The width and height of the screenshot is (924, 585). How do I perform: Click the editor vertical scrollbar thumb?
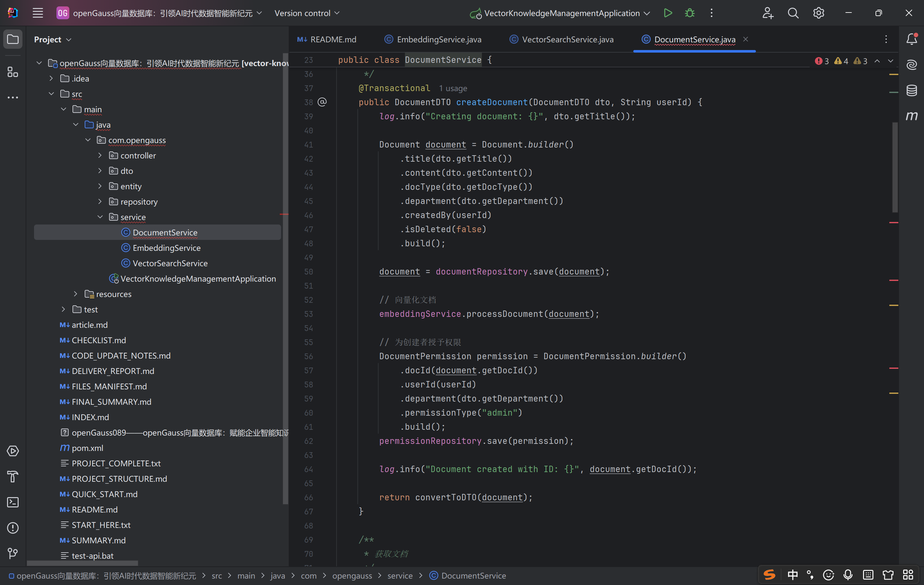coord(895,167)
